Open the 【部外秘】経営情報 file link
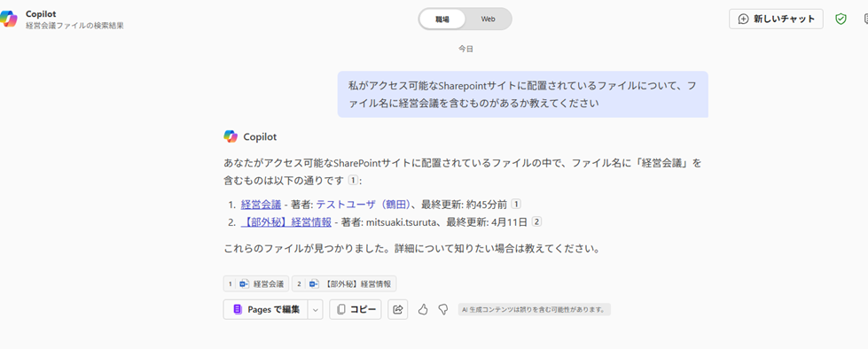Image resolution: width=868 pixels, height=349 pixels. pos(286,222)
